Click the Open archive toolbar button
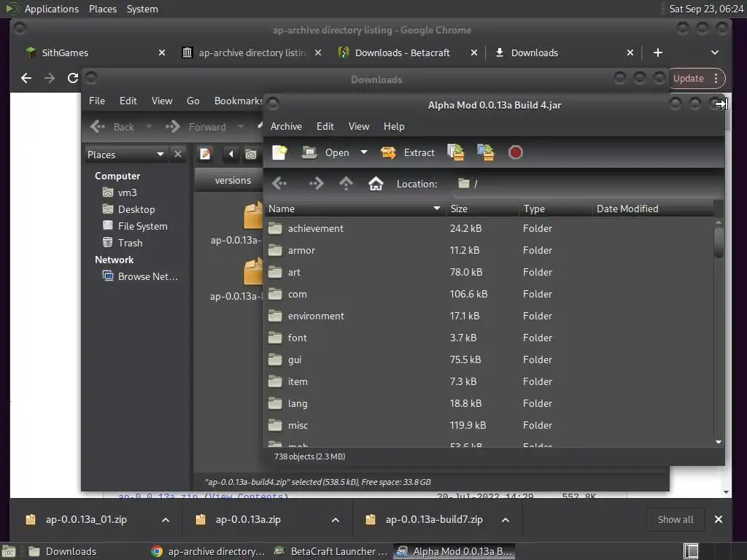Screen dimensions: 747x560 326,152
